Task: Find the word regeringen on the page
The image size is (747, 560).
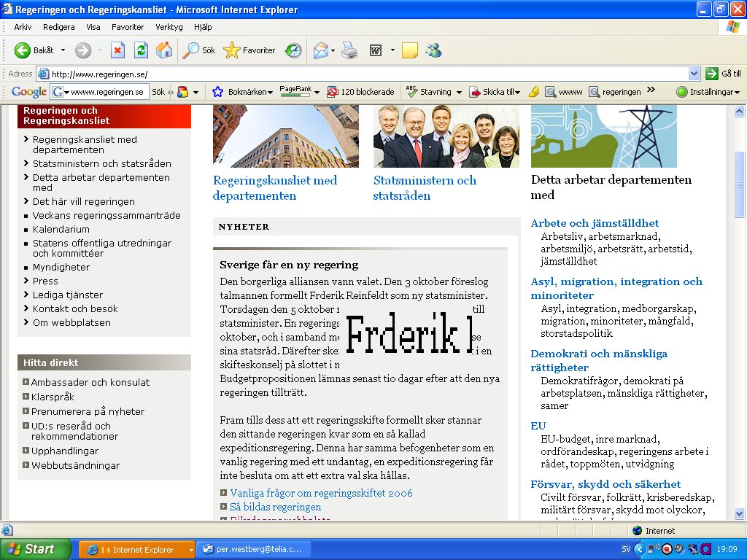Action: coord(614,92)
